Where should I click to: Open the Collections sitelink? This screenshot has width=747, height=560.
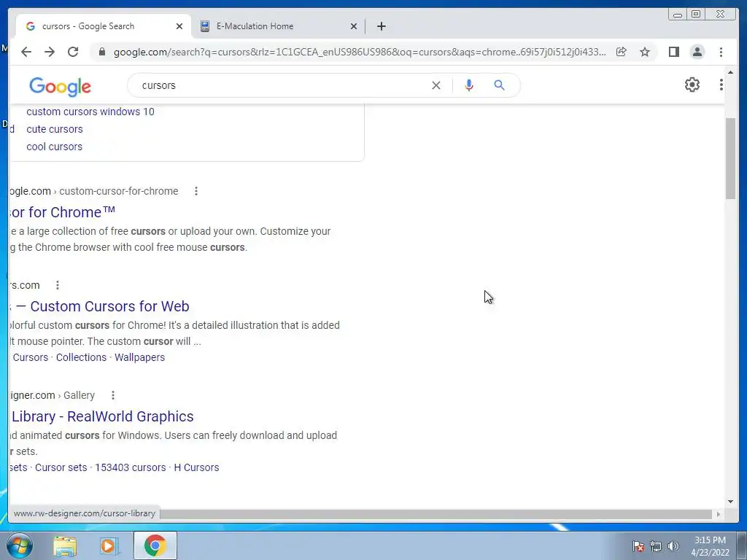(82, 357)
